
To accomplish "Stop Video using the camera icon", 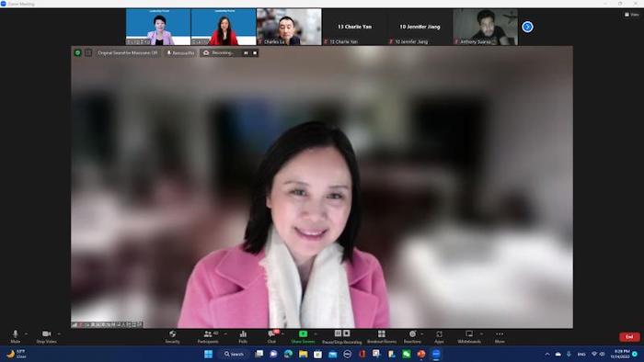I will pyautogui.click(x=46, y=336).
